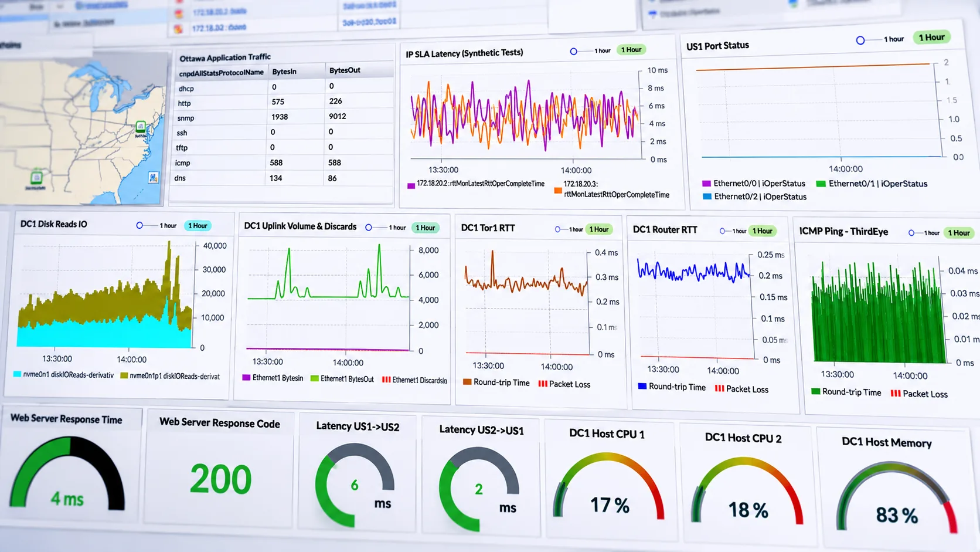Click the olive nvme0n1p1 diskIOReads legend swatch
This screenshot has height=552, width=980.
(124, 375)
